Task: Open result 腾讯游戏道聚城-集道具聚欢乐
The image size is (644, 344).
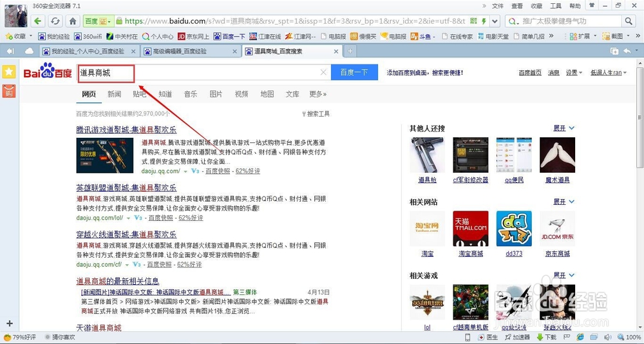Action: (x=126, y=130)
